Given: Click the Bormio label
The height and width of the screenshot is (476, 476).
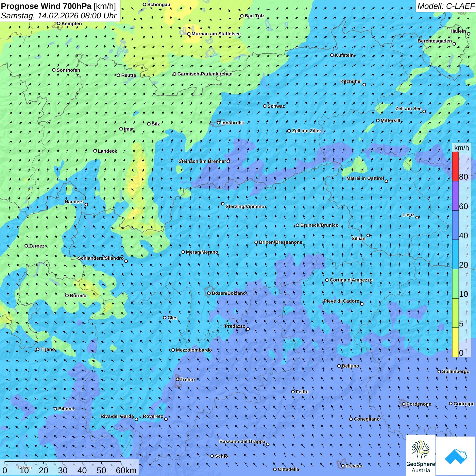Looking at the screenshot, I should coord(78,295).
